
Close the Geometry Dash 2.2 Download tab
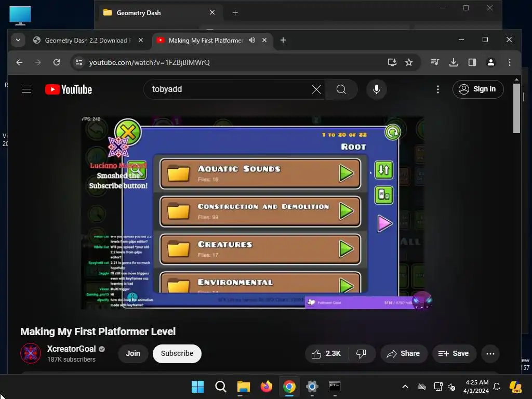point(141,40)
